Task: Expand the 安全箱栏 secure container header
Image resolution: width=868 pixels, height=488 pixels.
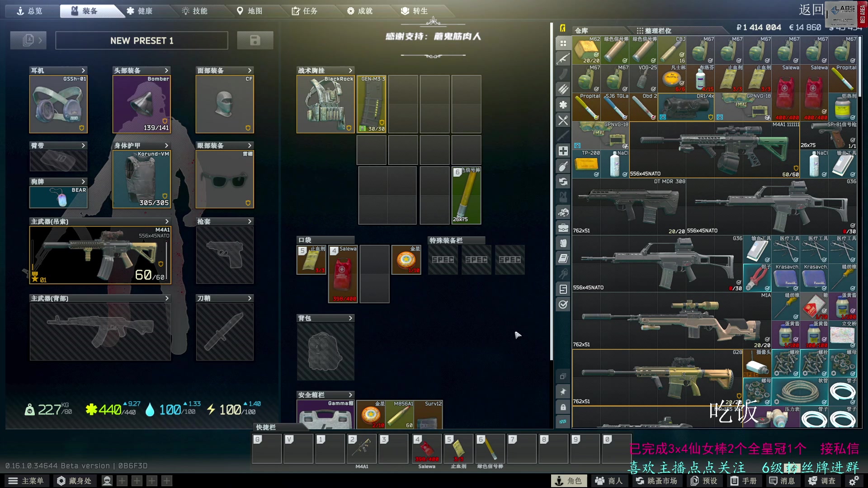Action: pos(325,395)
